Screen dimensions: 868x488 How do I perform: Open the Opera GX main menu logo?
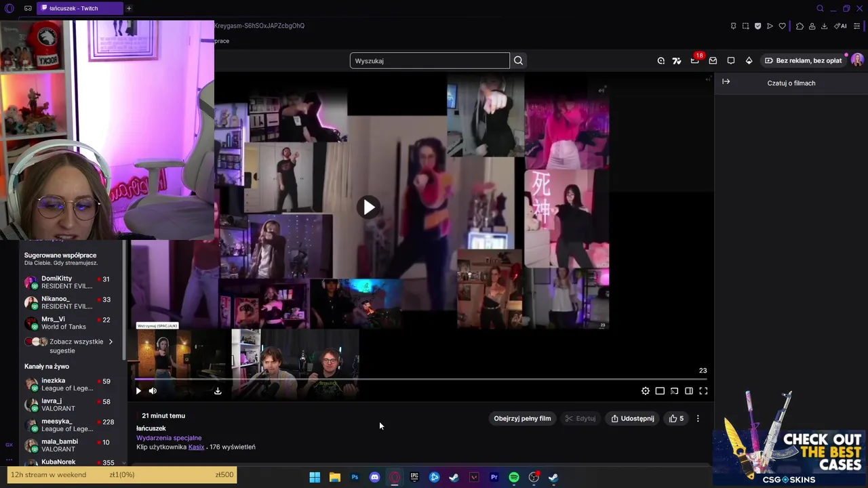(x=9, y=8)
